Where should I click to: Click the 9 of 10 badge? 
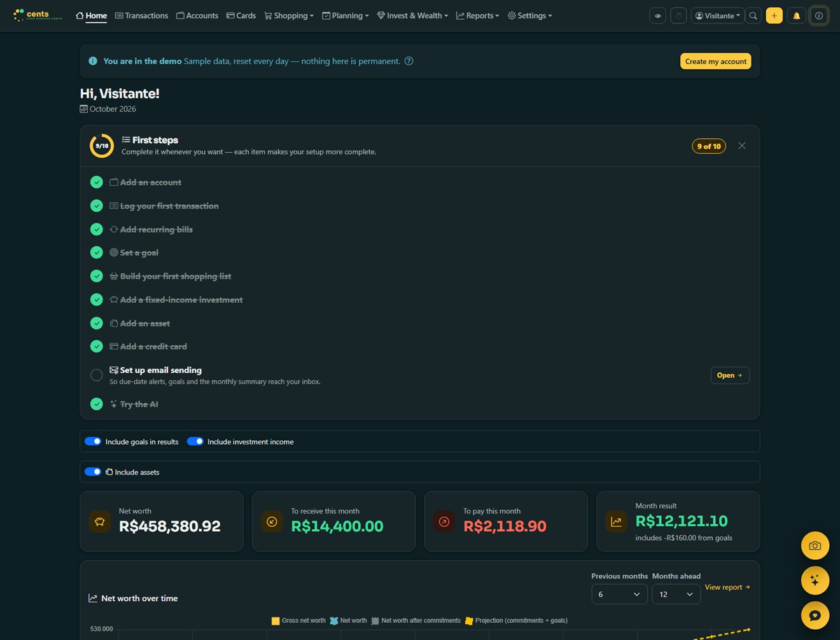tap(709, 146)
